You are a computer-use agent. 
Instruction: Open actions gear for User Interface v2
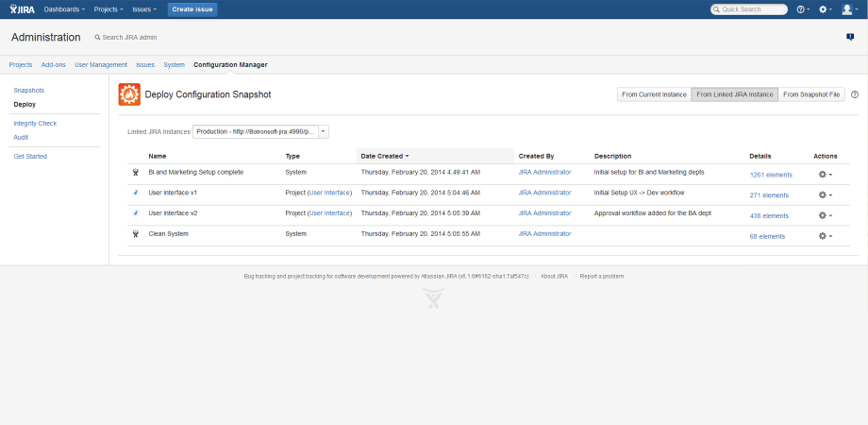[x=826, y=215]
